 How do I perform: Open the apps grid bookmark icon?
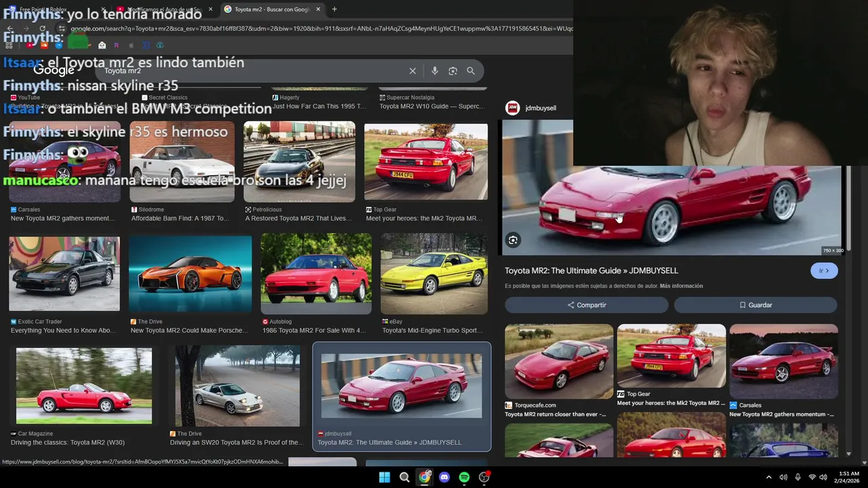(x=9, y=45)
